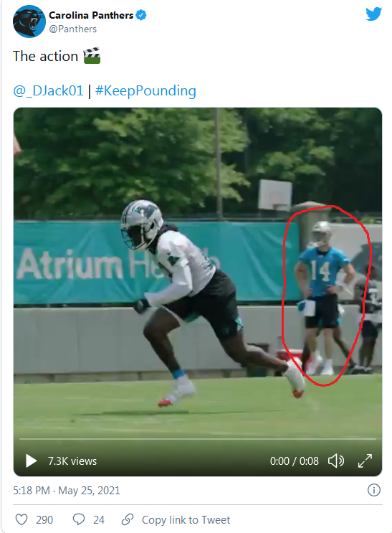Click the Carolina Panthers display name
392x533 pixels.
[x=91, y=15]
